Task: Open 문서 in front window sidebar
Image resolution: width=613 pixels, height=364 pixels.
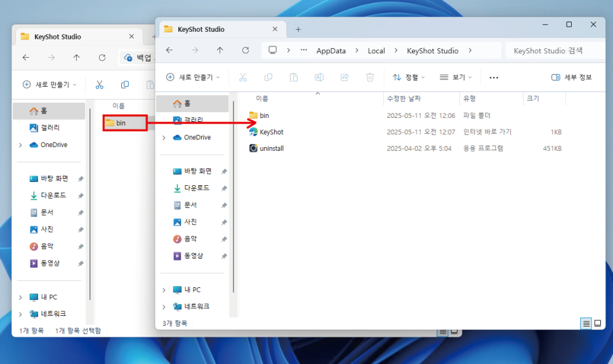Action: point(185,205)
